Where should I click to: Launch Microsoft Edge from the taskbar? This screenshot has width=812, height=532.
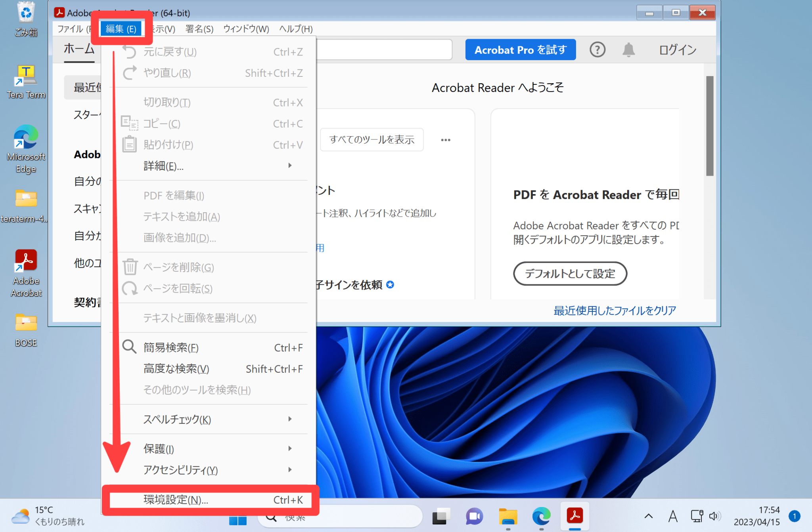click(541, 516)
